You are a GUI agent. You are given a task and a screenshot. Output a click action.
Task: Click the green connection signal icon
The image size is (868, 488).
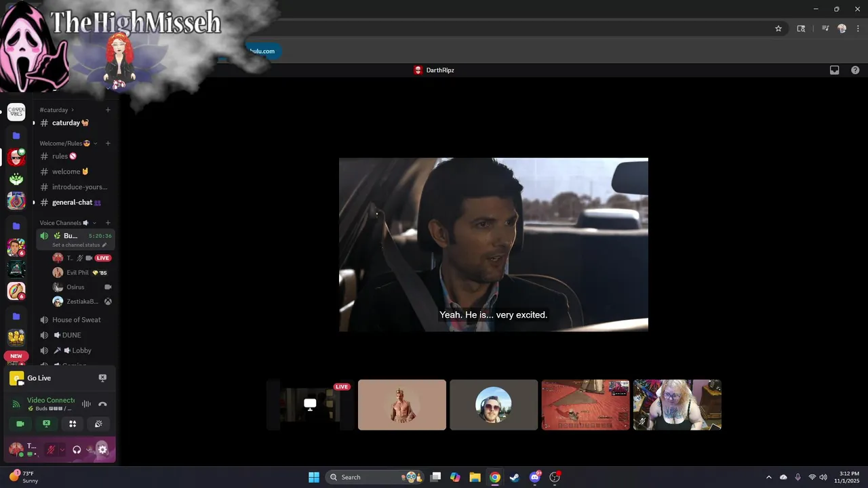tap(16, 404)
